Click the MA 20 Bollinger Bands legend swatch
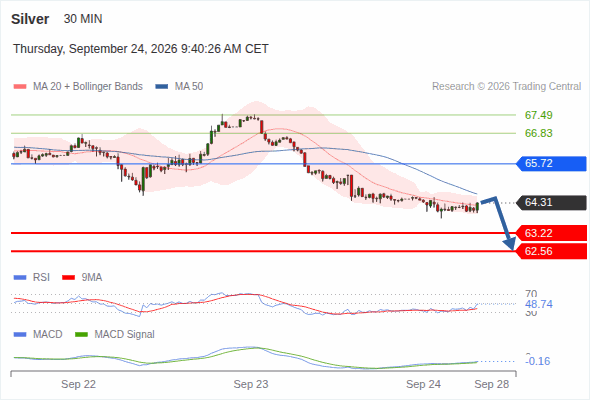This screenshot has height=400, width=590. point(20,87)
